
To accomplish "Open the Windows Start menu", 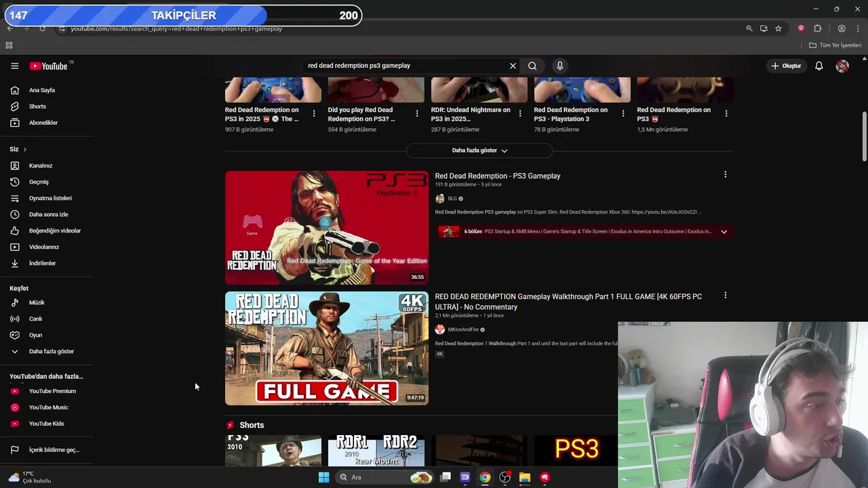I will click(x=324, y=477).
